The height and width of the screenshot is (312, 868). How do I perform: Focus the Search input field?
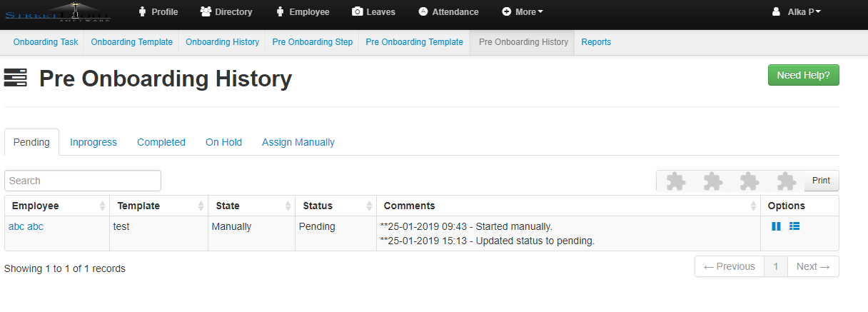pos(83,181)
